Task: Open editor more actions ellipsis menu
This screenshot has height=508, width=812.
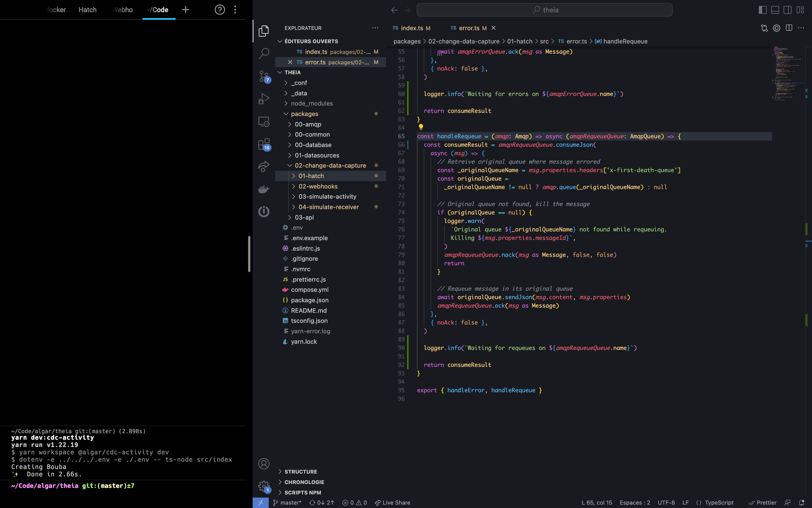Action: tap(801, 28)
